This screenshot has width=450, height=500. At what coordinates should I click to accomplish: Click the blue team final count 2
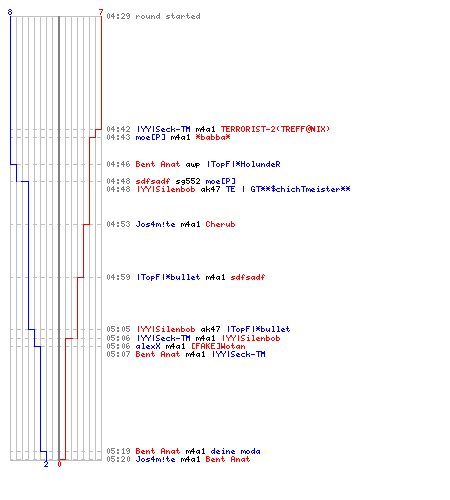[x=46, y=464]
